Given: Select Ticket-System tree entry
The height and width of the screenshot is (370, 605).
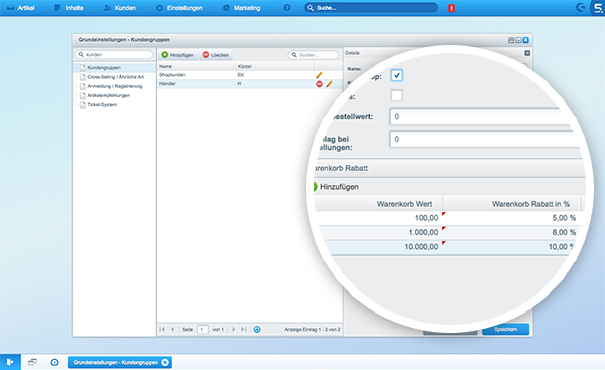Looking at the screenshot, I should click(x=98, y=105).
